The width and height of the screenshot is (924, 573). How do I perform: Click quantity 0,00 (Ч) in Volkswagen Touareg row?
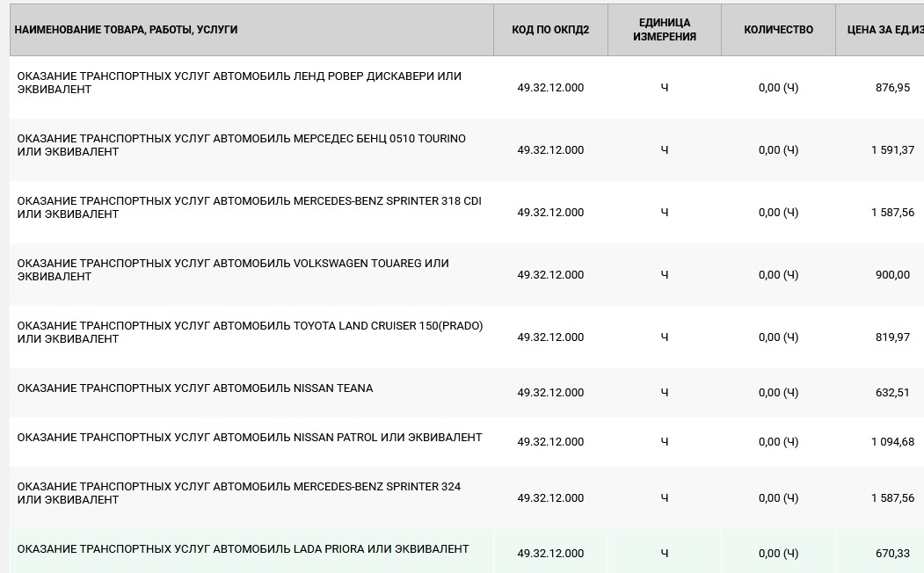coord(778,275)
